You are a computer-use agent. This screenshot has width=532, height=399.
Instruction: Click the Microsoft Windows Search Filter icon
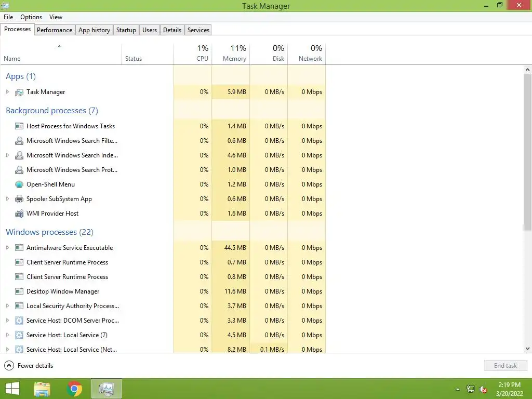point(19,141)
